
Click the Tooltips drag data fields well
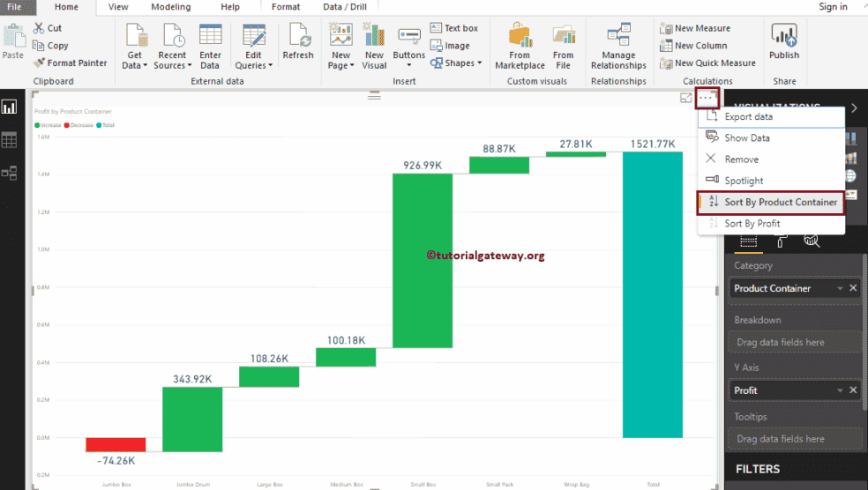point(795,439)
